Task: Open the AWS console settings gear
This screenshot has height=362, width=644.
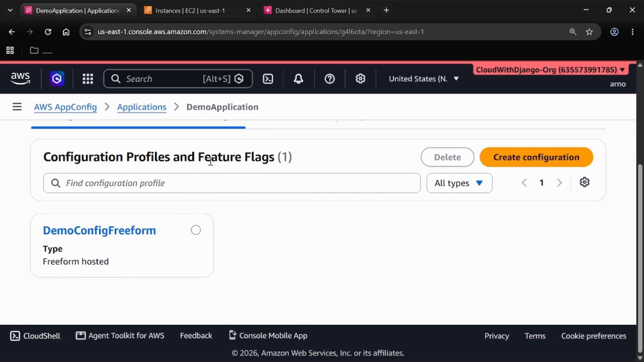Action: pos(361,79)
